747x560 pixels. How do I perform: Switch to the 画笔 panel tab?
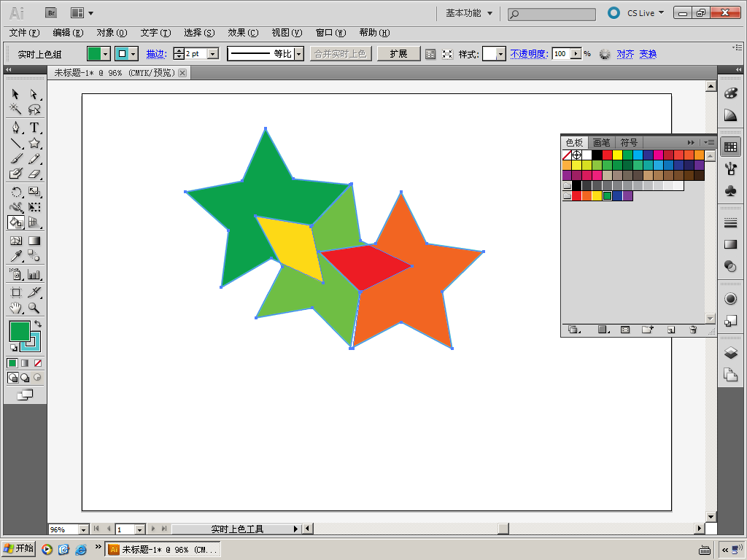(601, 143)
